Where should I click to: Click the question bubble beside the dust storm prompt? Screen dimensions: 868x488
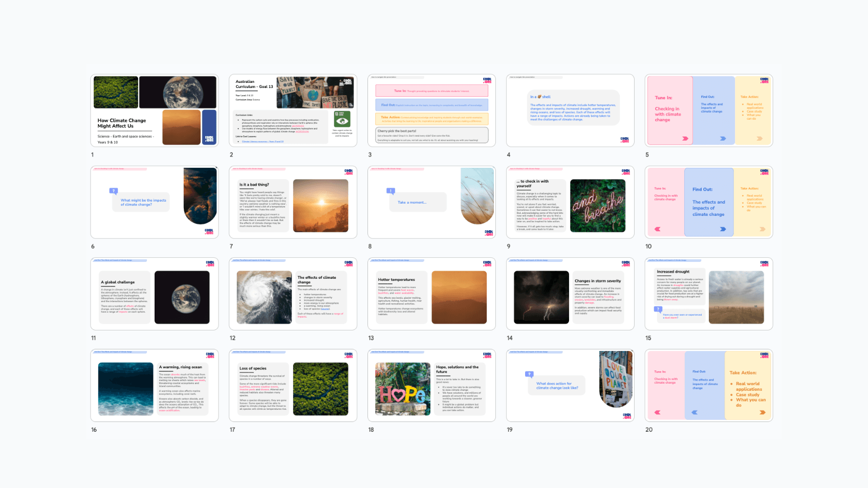[658, 309]
